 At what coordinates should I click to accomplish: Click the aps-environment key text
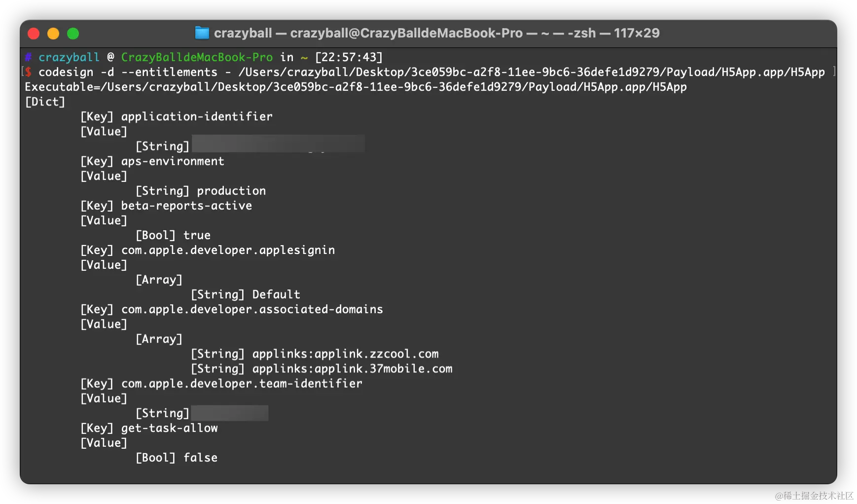(173, 161)
